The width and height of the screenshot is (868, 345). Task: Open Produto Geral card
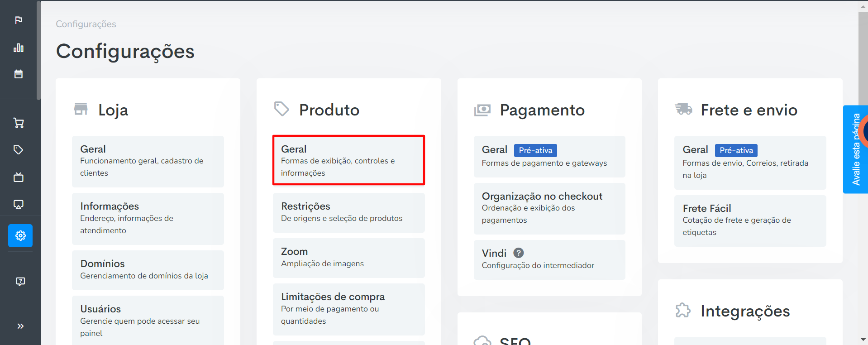coord(348,160)
